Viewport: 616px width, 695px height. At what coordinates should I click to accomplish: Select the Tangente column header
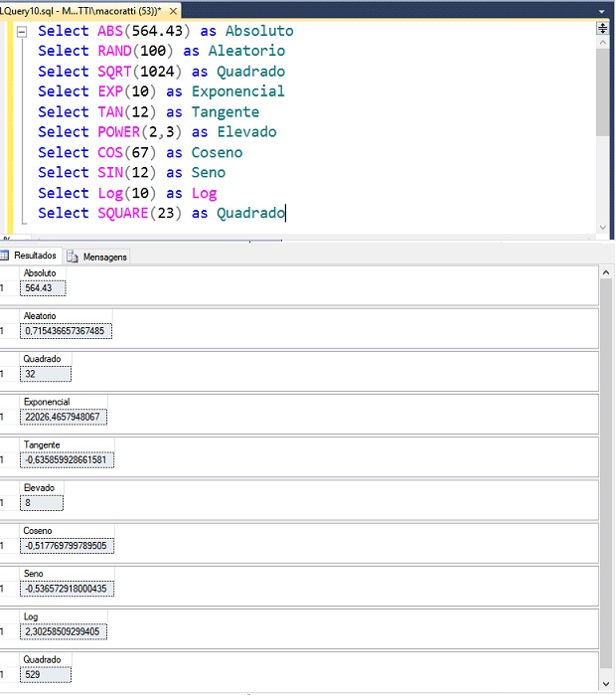click(67, 445)
